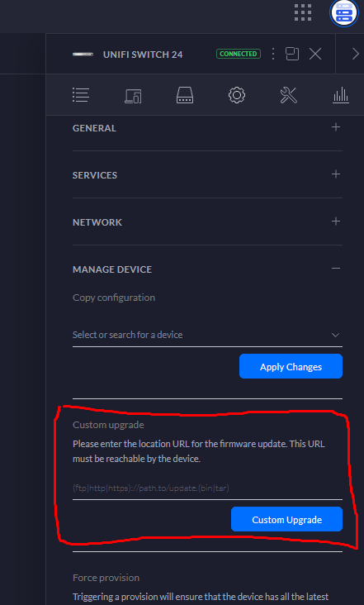
Task: Close the UniFi Switch 24 panel
Action: [315, 54]
